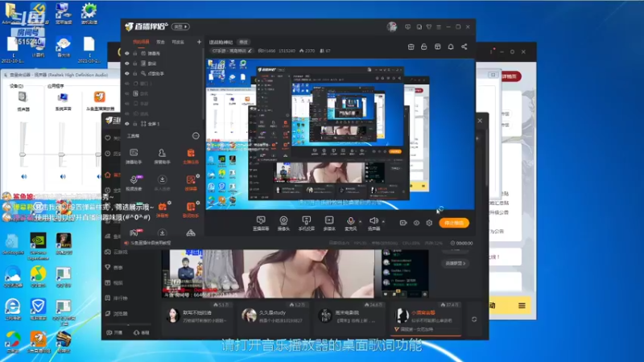
Task: Mute the speaker in bottom toolbar
Action: [x=374, y=224]
